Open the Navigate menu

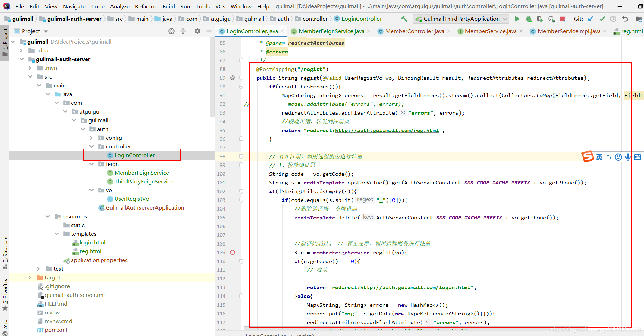click(x=74, y=6)
